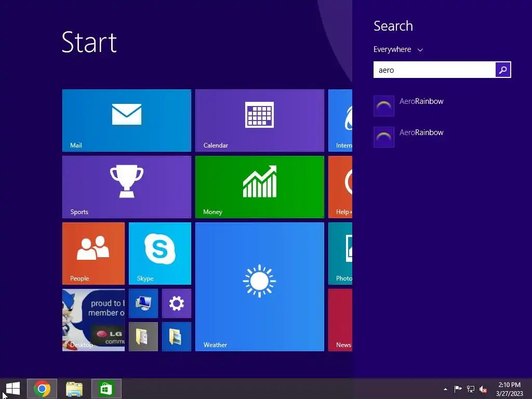Open the Desktop tile

click(94, 320)
